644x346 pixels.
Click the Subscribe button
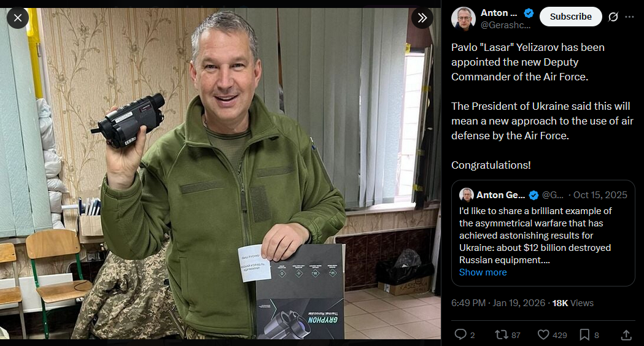point(570,17)
